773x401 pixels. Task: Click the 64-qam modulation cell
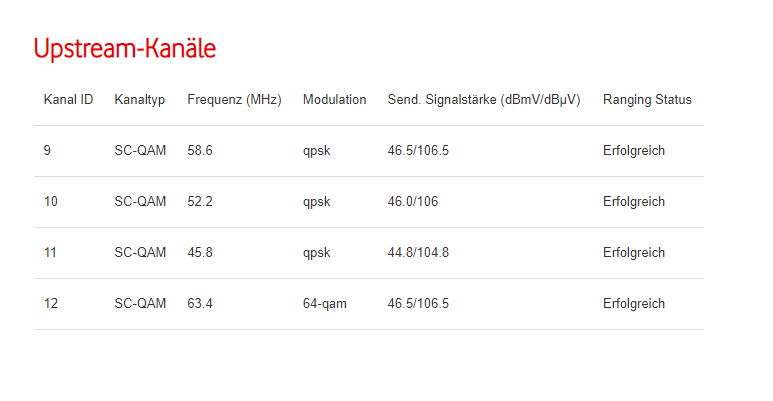325,304
